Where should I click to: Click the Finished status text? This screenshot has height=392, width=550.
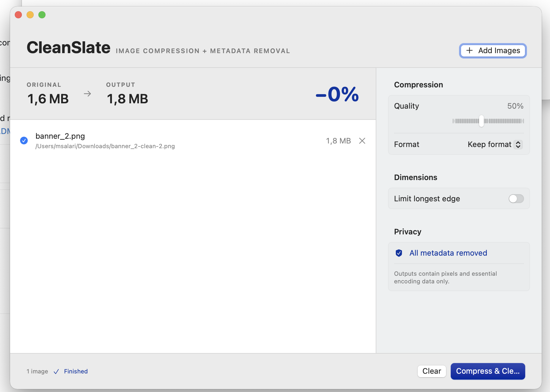[76, 371]
